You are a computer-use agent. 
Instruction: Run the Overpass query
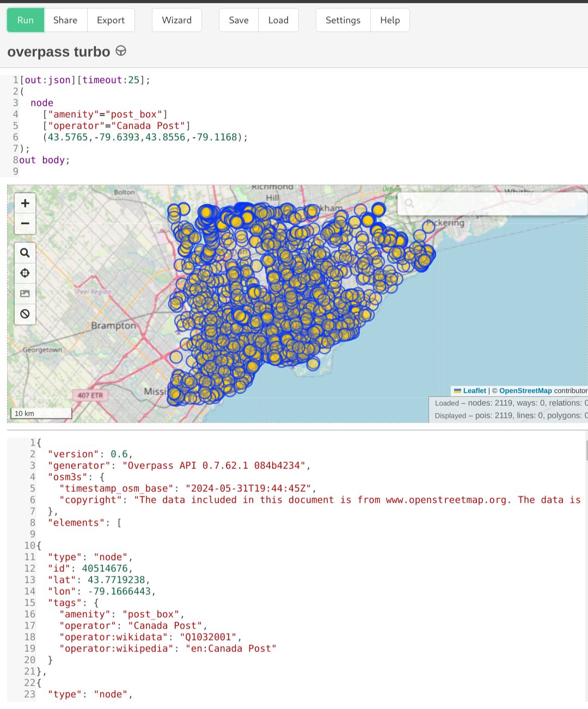pos(25,20)
